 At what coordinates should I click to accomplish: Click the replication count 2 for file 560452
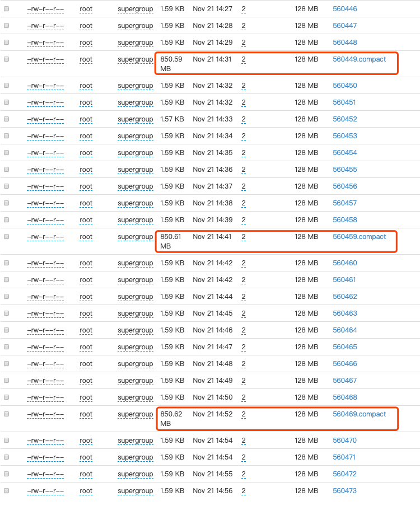click(x=242, y=119)
